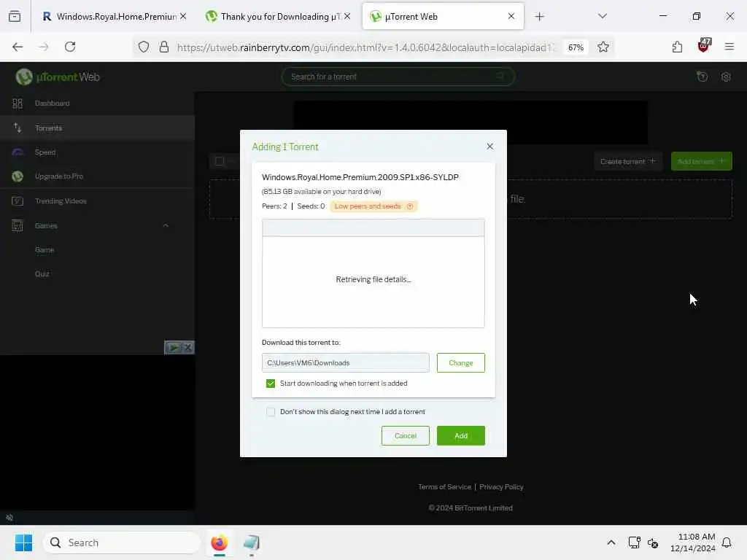Screen dimensions: 747x560
Task: Click the green Add button
Action: [x=461, y=436]
